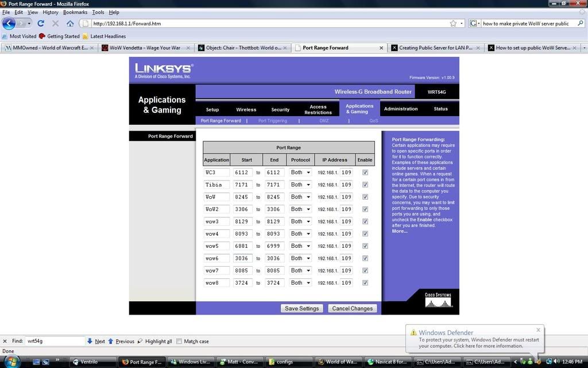This screenshot has height=368, width=588.
Task: Open the Getting Started bookmark
Action: pyautogui.click(x=59, y=36)
